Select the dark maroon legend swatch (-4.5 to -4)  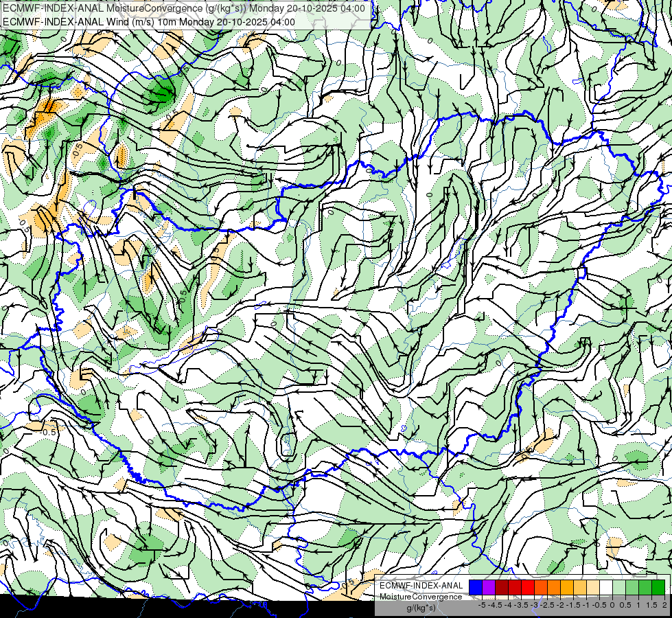pyautogui.click(x=502, y=588)
